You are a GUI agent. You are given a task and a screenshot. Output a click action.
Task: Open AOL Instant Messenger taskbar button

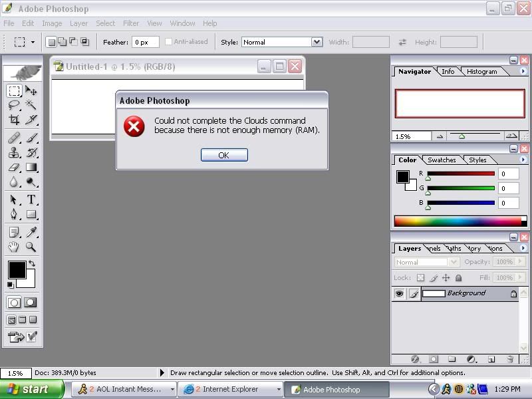tap(124, 389)
